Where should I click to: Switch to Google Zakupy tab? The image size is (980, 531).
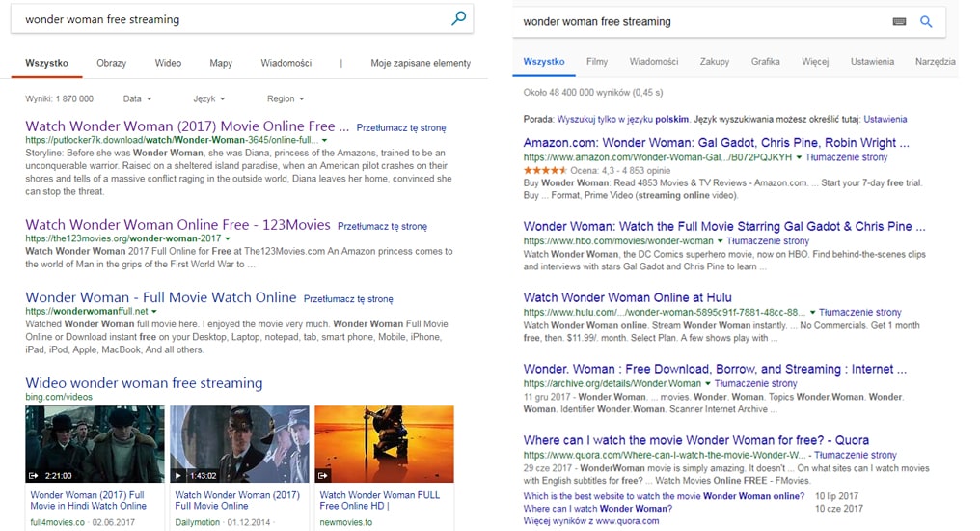pyautogui.click(x=715, y=61)
